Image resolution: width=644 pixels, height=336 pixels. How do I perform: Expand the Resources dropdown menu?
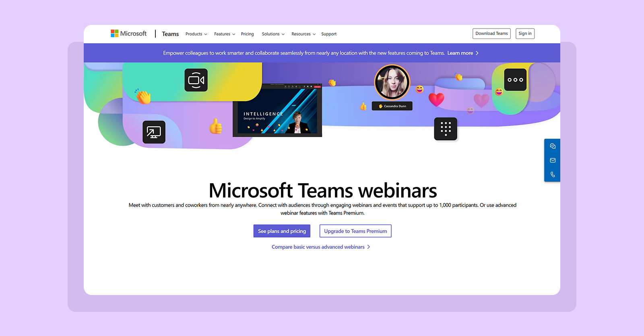pos(303,34)
